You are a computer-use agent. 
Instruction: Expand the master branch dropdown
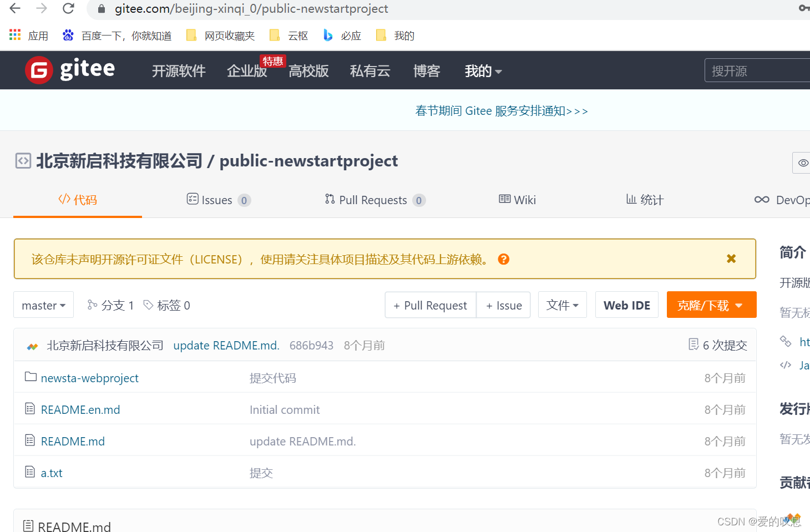(x=43, y=305)
